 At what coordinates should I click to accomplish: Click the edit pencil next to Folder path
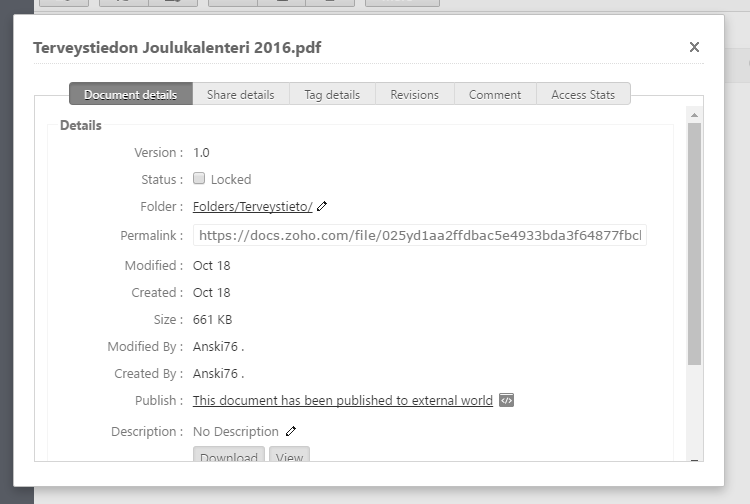coord(322,207)
